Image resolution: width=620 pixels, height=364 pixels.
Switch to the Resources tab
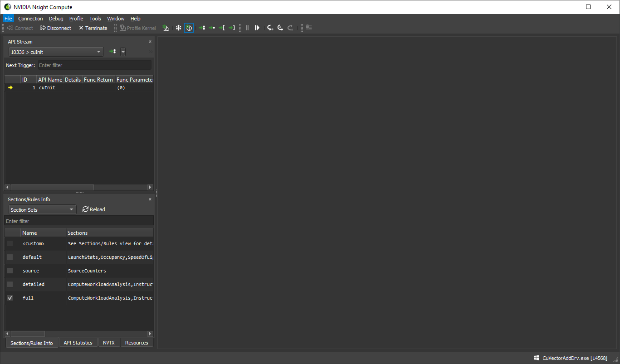pos(137,343)
